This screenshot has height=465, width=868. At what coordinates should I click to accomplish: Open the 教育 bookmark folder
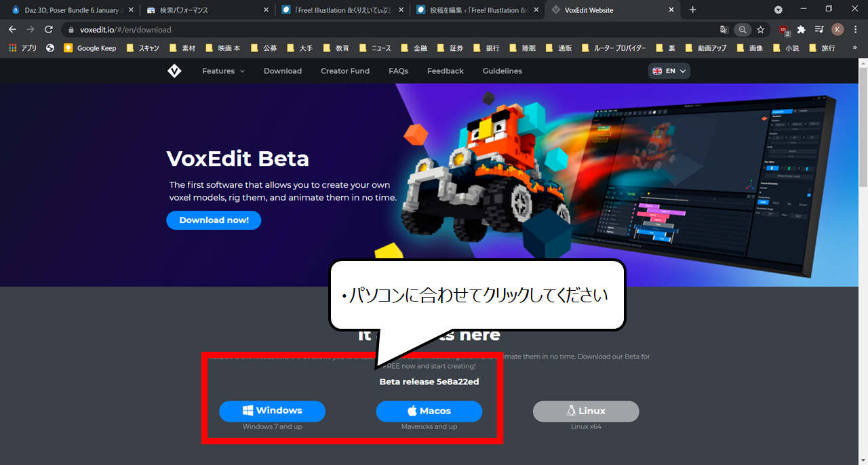pyautogui.click(x=336, y=48)
